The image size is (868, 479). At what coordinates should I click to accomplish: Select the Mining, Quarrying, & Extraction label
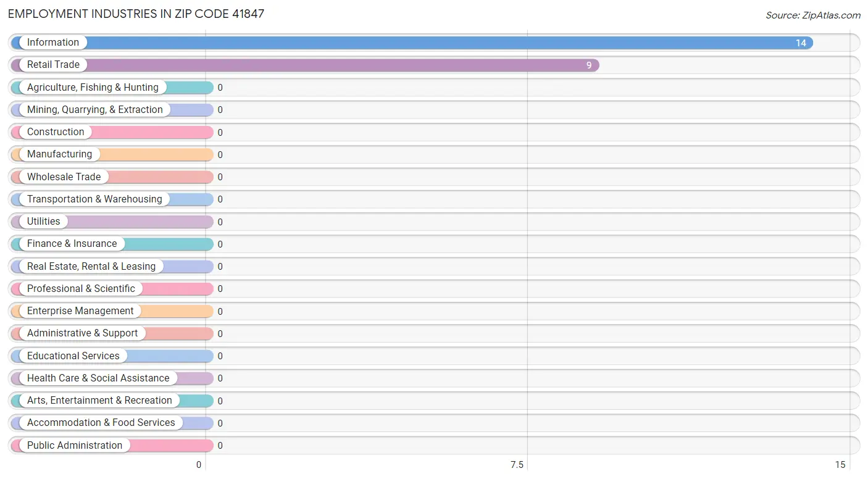click(x=95, y=110)
